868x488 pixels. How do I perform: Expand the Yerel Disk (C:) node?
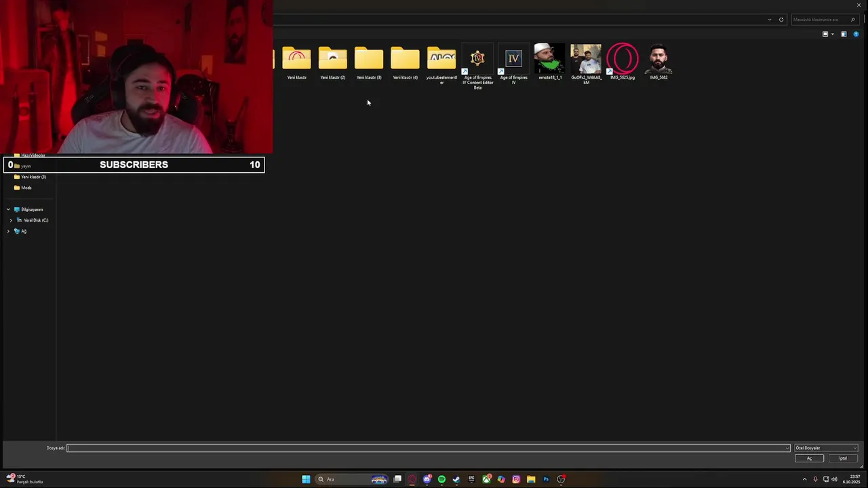pos(11,220)
